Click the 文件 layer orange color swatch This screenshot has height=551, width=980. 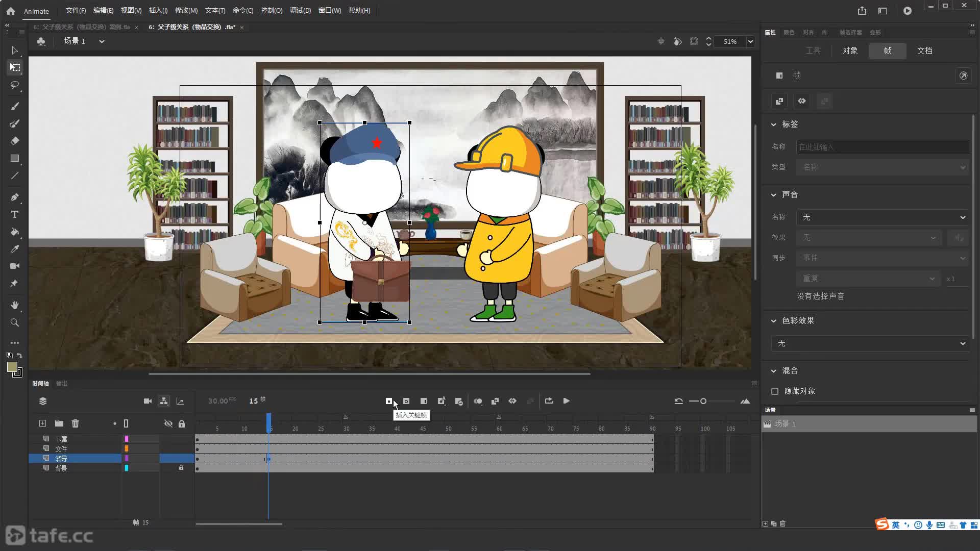point(127,448)
